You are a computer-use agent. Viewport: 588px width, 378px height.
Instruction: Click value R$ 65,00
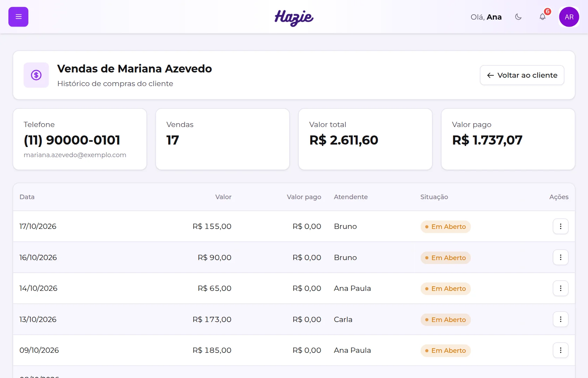(x=215, y=288)
